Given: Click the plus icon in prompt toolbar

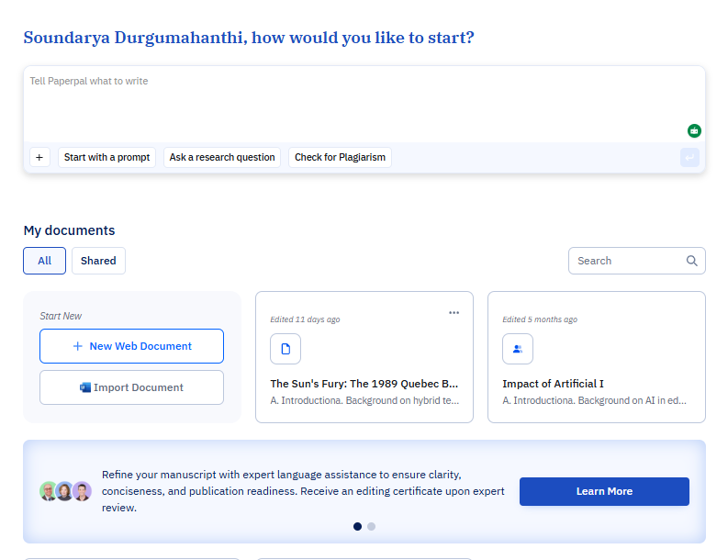Looking at the screenshot, I should pos(39,157).
